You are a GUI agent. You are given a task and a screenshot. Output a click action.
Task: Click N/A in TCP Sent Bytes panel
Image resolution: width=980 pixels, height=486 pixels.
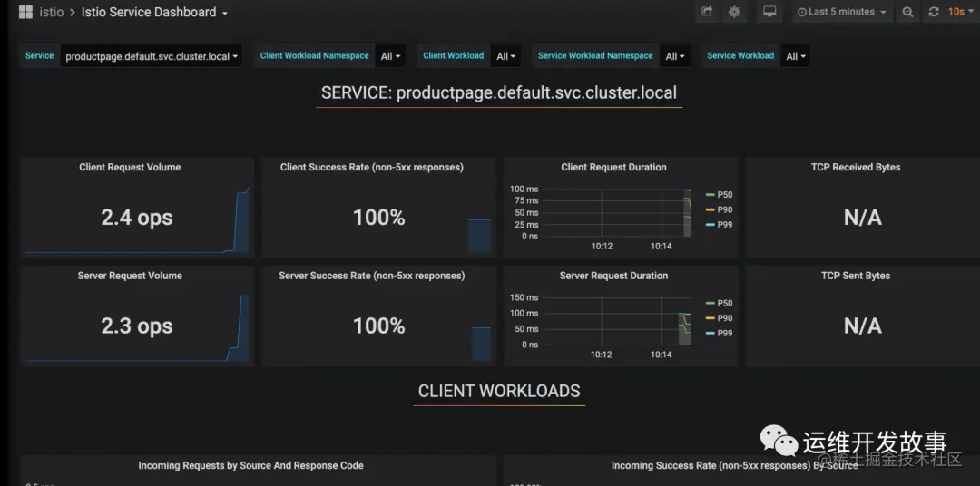coord(863,326)
